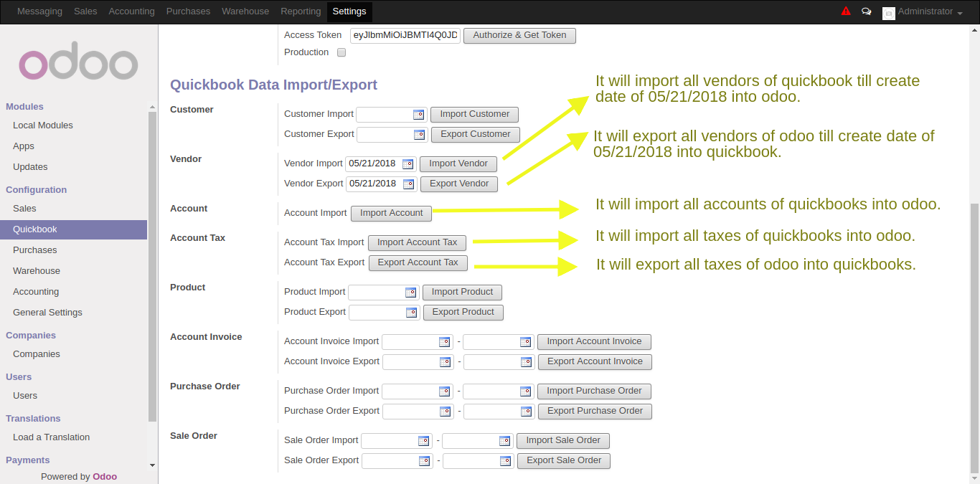Click the Export Account Invoice button

595,362
